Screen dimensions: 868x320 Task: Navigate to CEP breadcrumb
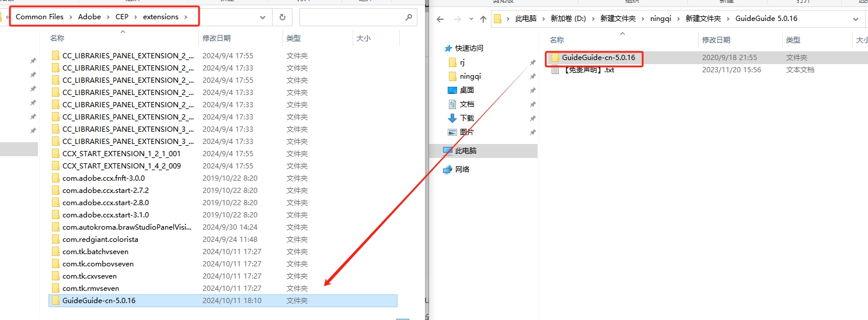[122, 17]
